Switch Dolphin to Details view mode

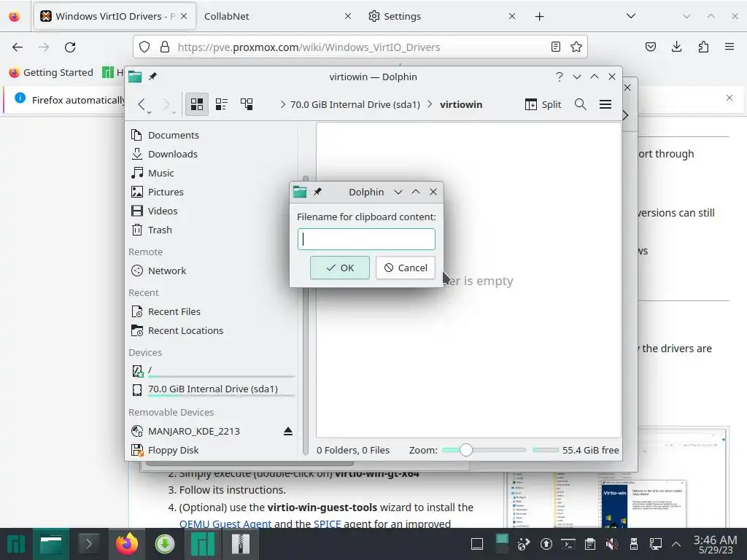[x=247, y=104]
